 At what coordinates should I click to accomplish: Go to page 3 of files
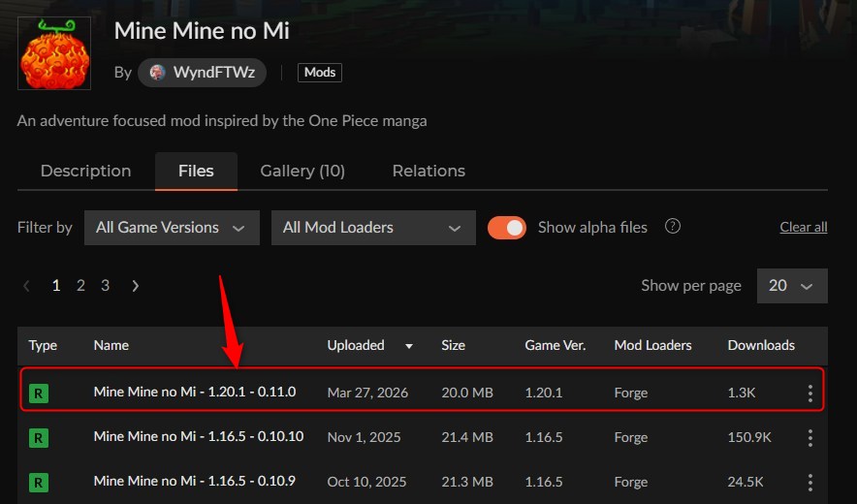pos(106,285)
